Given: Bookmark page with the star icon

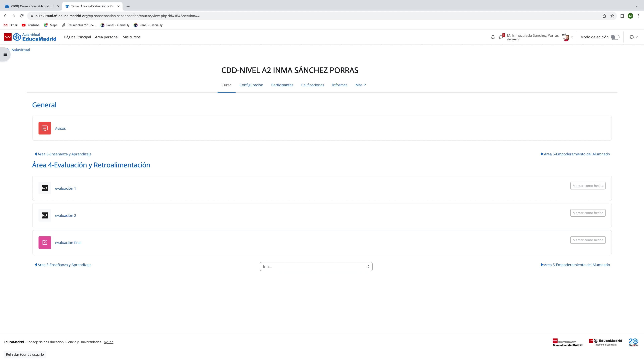Looking at the screenshot, I should (x=612, y=16).
